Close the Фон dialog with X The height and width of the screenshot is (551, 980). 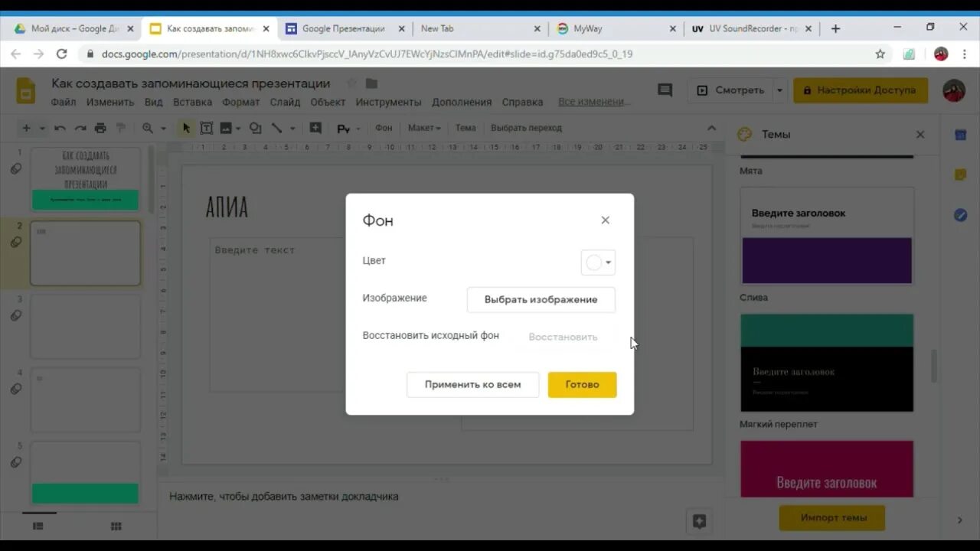point(606,220)
